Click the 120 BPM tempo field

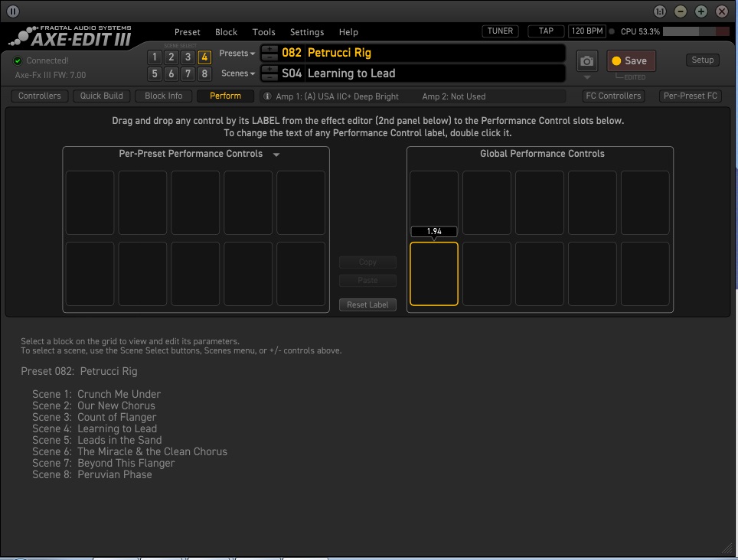point(587,31)
